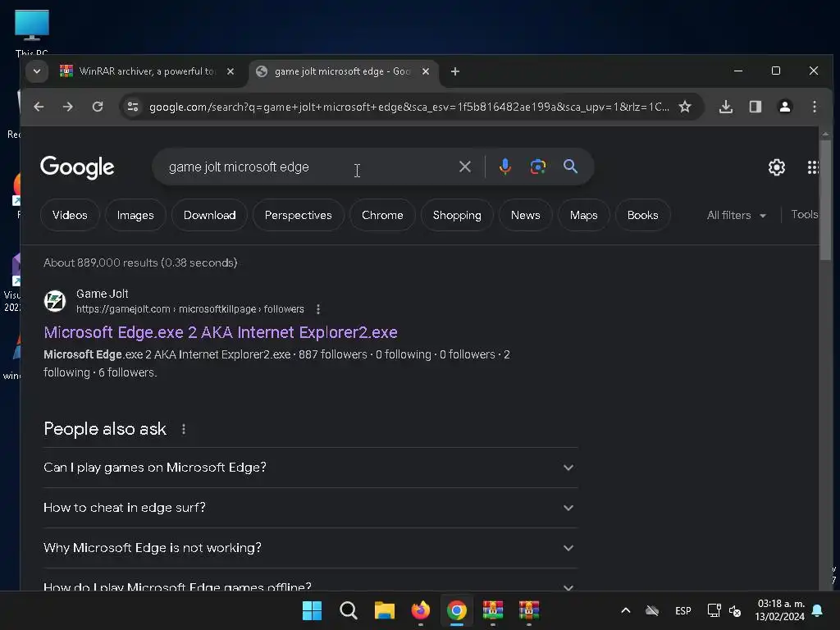This screenshot has width=840, height=630.
Task: Open Chrome three-dot menu
Action: coord(815,107)
